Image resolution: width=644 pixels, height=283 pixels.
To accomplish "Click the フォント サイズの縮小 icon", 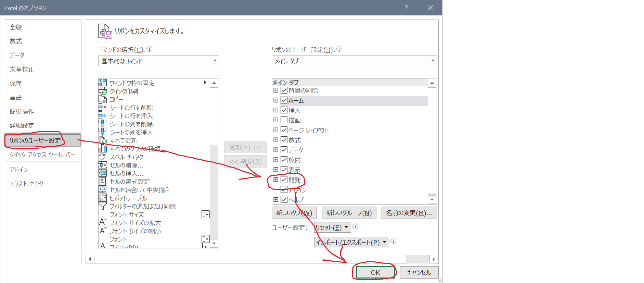I will click(x=102, y=231).
